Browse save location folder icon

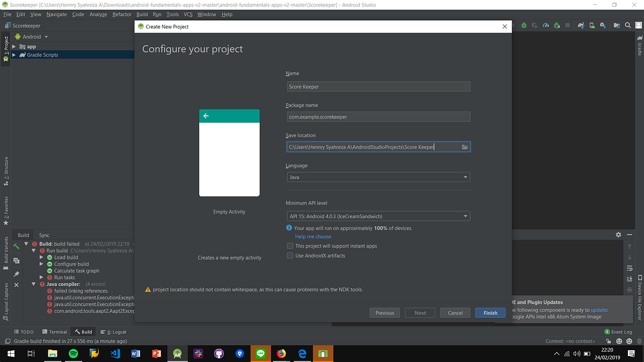pos(465,147)
